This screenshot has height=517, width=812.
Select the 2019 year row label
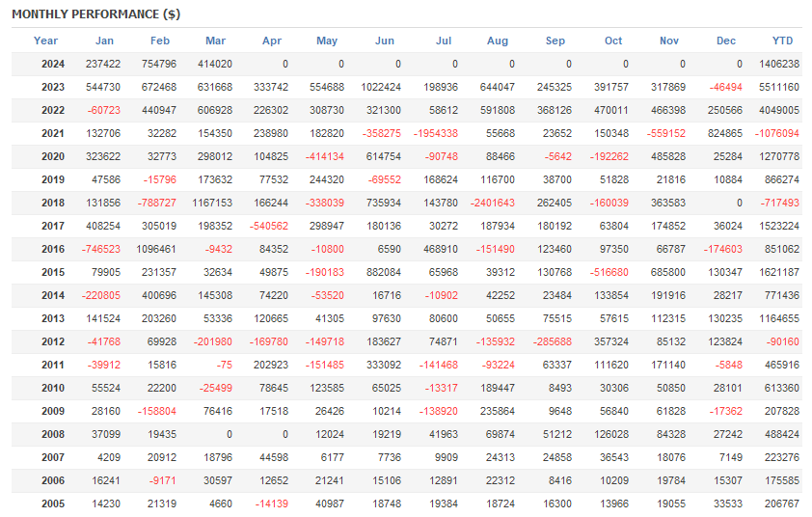click(x=53, y=179)
